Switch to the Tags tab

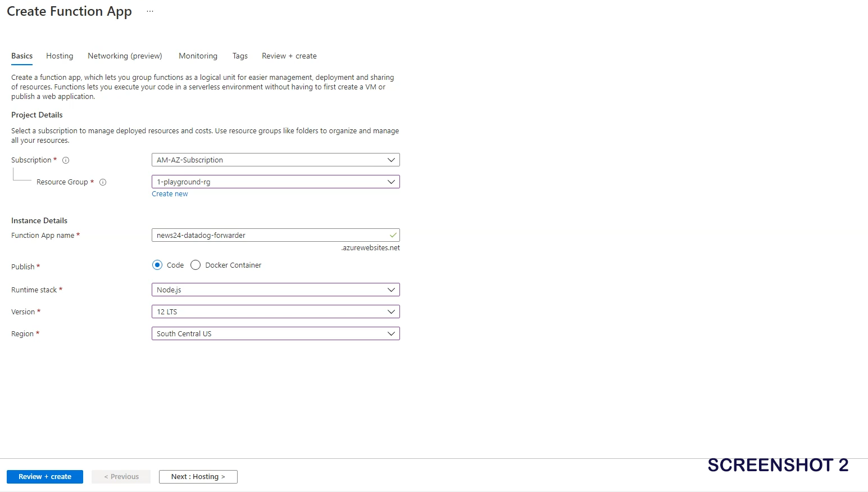click(240, 56)
